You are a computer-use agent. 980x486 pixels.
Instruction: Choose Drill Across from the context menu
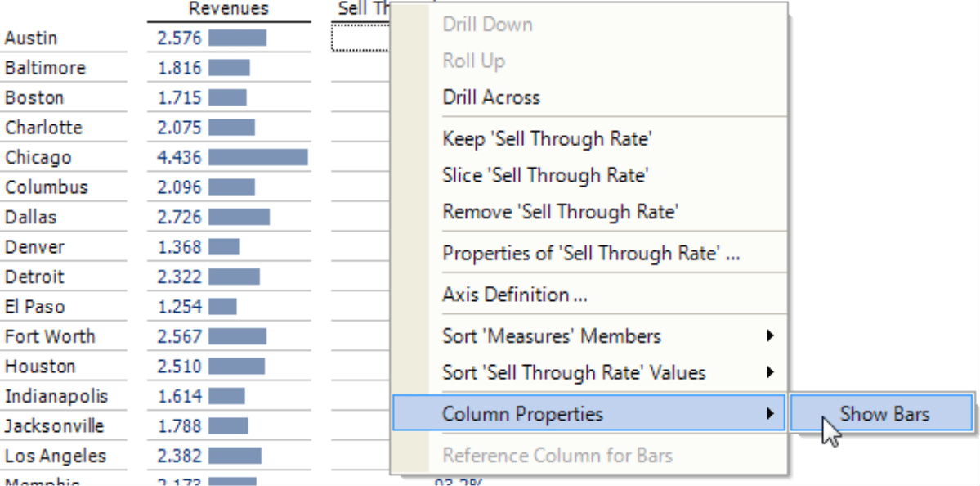[x=491, y=97]
